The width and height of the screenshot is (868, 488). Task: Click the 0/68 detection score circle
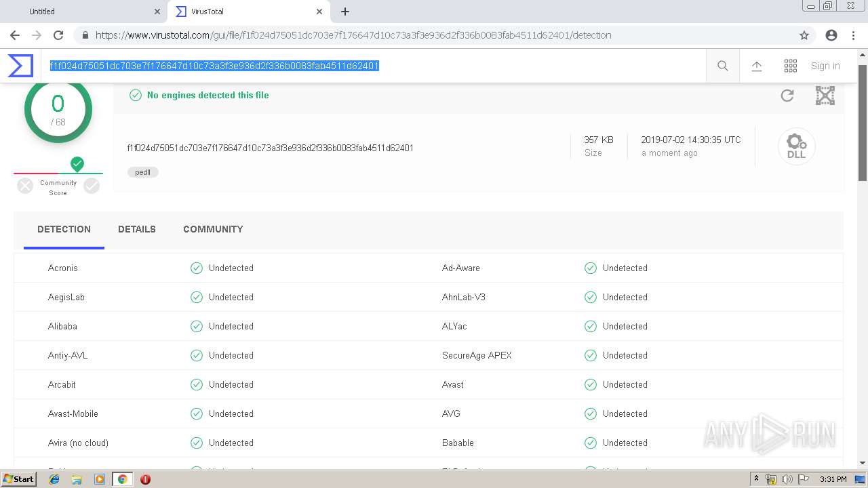pyautogui.click(x=58, y=110)
